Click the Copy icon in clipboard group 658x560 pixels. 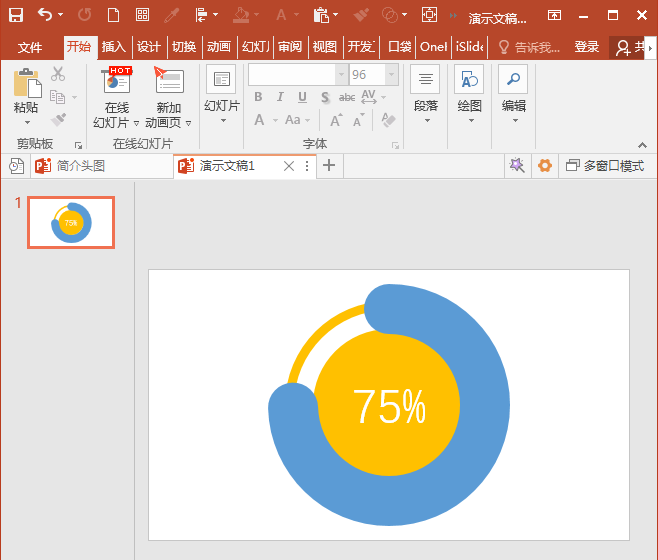tap(57, 97)
